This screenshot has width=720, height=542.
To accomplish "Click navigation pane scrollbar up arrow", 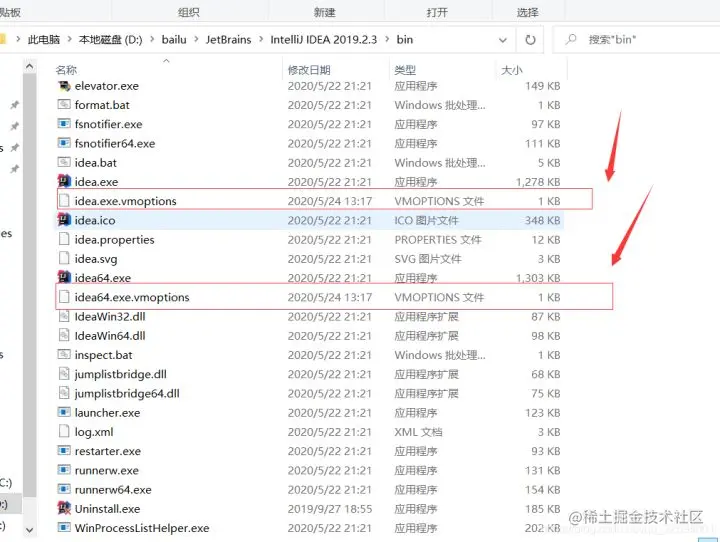I will click(29, 67).
